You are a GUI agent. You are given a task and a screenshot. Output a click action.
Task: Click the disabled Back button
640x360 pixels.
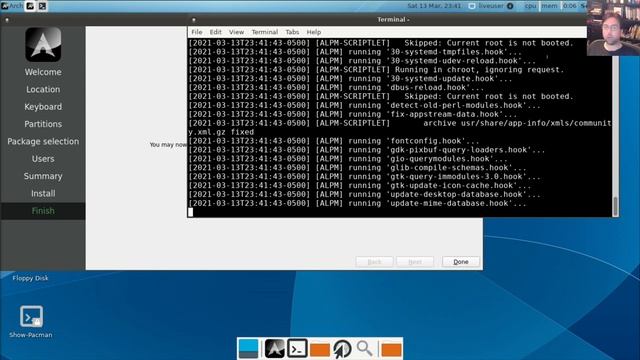point(374,262)
